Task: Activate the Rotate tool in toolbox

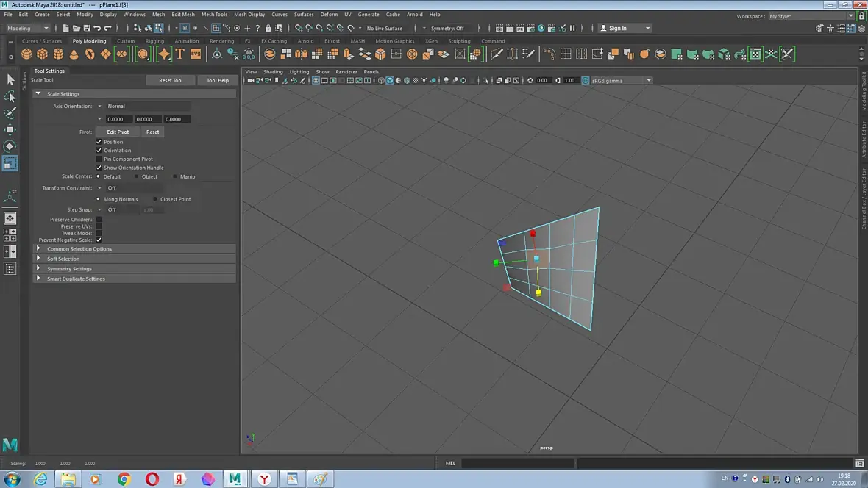Action: click(10, 146)
